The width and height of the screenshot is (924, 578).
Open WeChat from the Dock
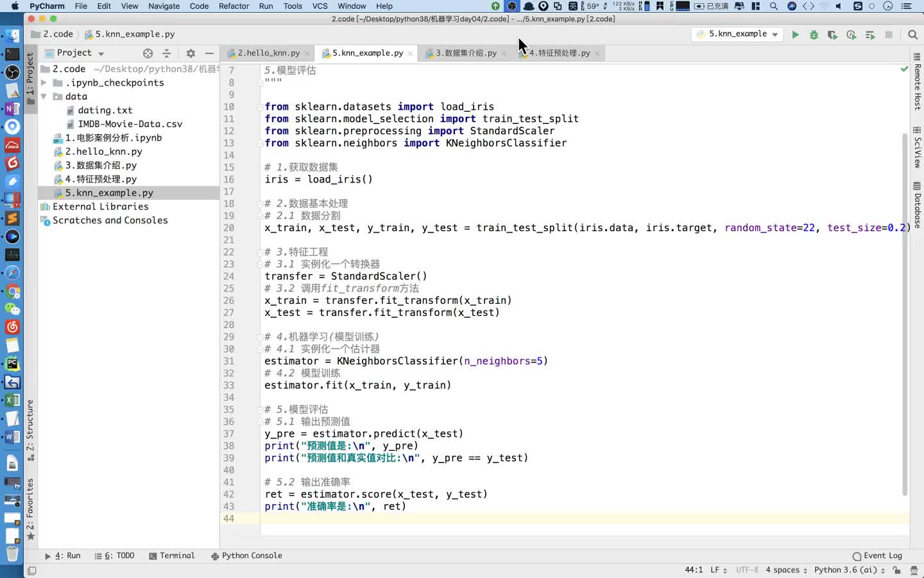point(12,309)
